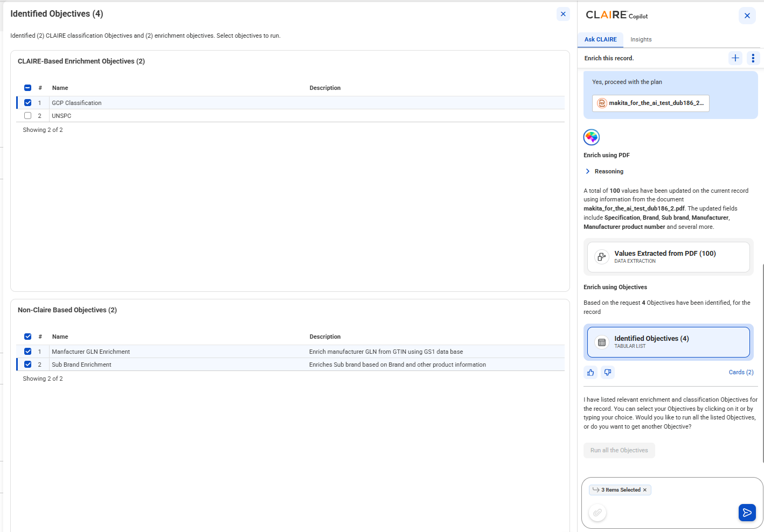Uncheck Manfacturer GLN Enrichment objective
The image size is (764, 532).
click(27, 352)
